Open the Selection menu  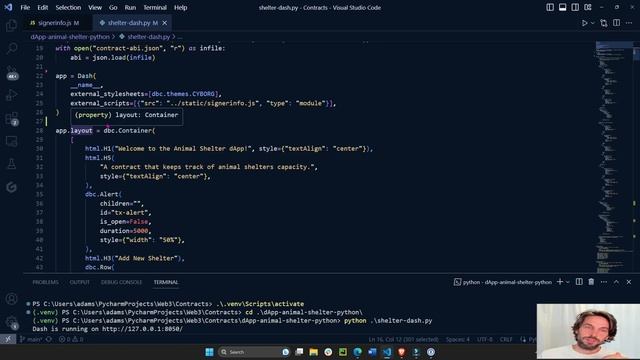pyautogui.click(x=68, y=7)
